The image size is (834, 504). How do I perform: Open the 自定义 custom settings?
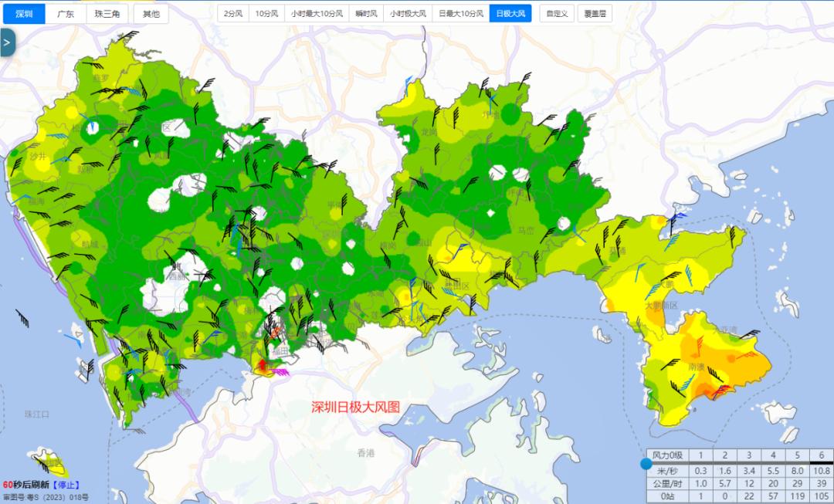pyautogui.click(x=558, y=14)
